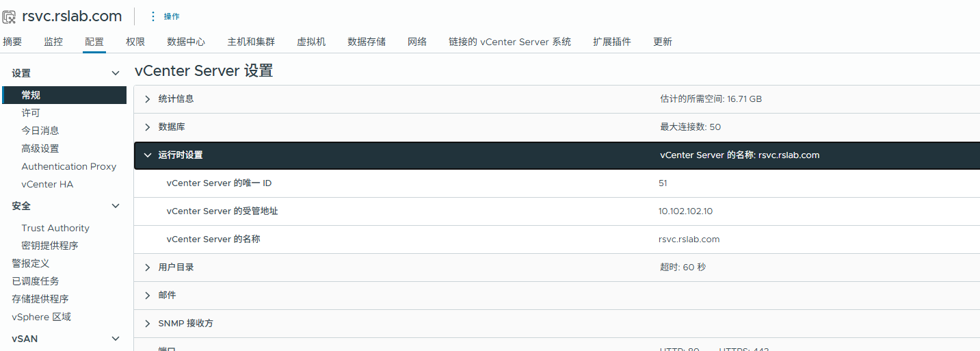This screenshot has height=351, width=980.
Task: Expand the 邮件 row
Action: [147, 296]
